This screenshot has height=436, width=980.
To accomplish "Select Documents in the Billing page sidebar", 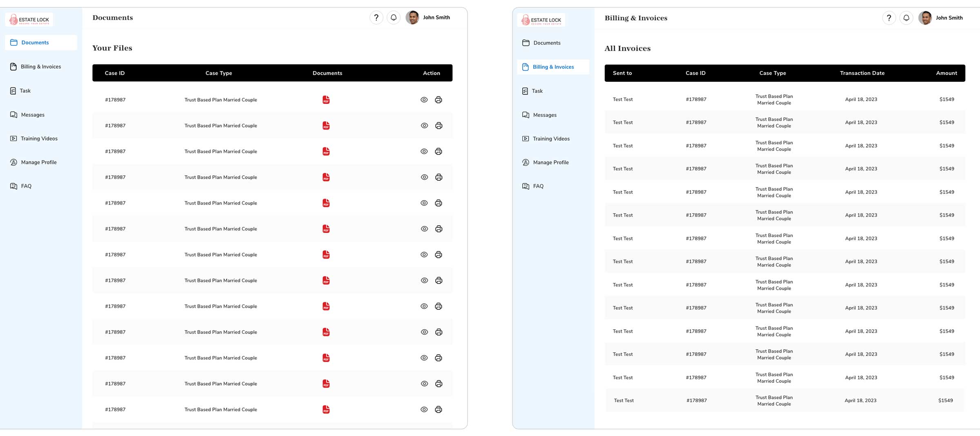I will click(546, 43).
